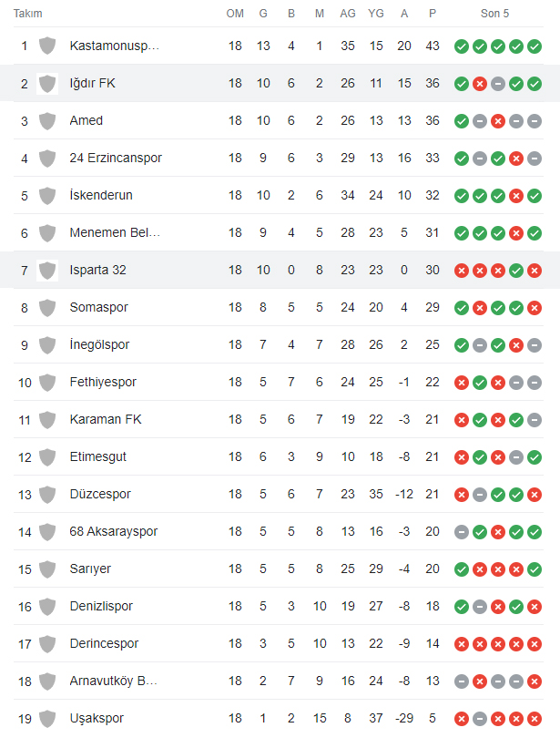Click the Son 5 column header

click(494, 14)
